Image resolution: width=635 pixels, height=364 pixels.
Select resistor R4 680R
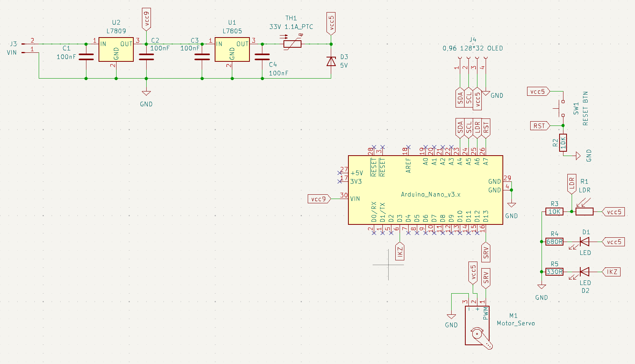coord(554,242)
